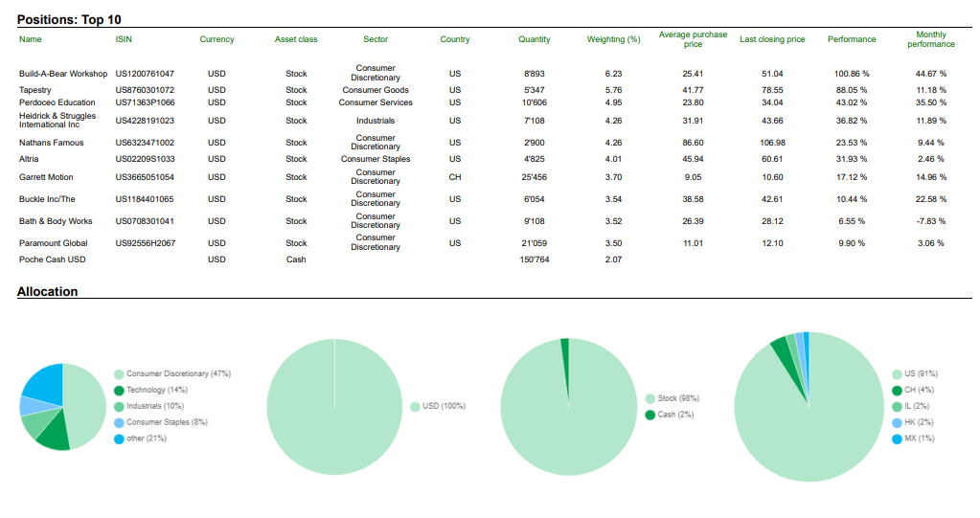
Task: Click ISIN US4228191023
Action: tap(145, 121)
